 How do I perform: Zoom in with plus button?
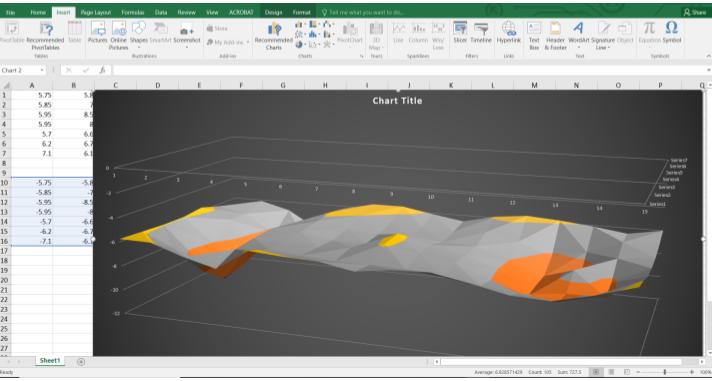pyautogui.click(x=692, y=372)
